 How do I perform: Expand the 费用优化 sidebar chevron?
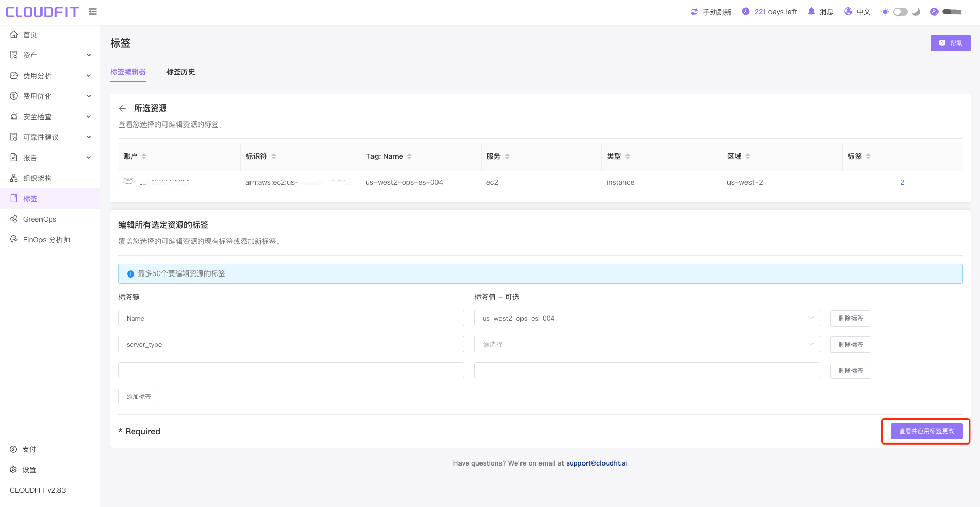[89, 96]
